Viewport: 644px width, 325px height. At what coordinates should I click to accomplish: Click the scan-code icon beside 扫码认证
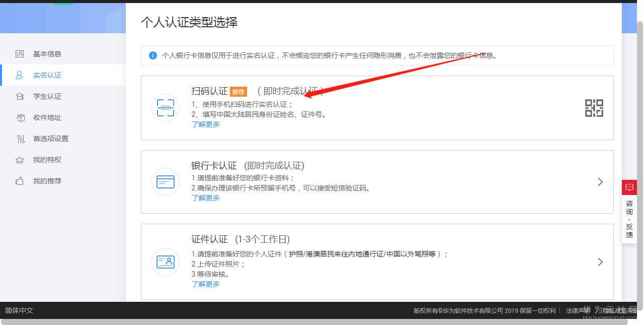pos(166,108)
